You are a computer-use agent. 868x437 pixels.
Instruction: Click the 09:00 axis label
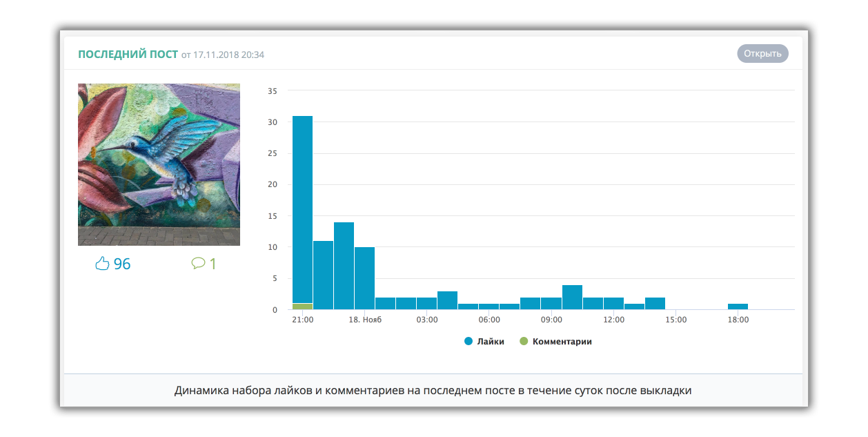tap(551, 320)
